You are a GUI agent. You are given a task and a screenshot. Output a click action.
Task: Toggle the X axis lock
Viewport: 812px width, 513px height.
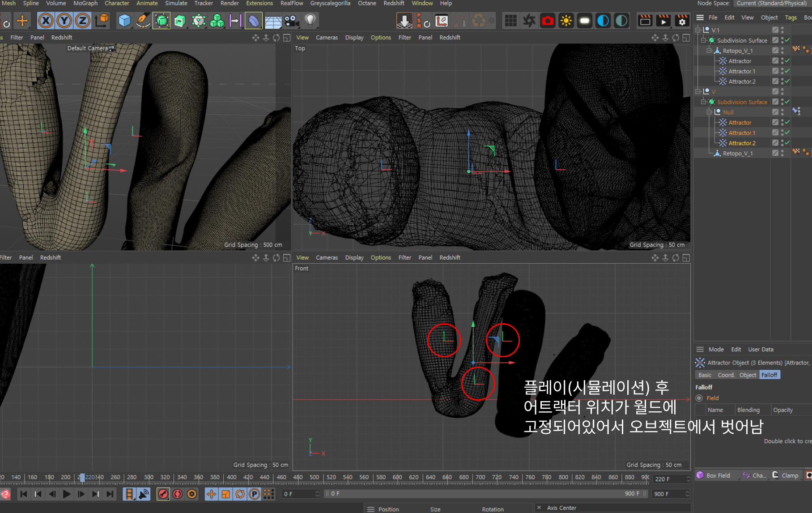(46, 21)
